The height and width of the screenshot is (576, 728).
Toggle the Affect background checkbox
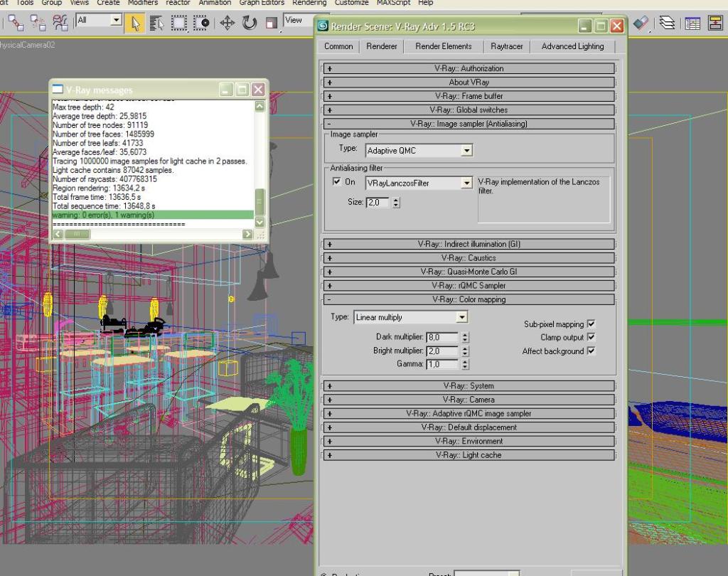point(591,351)
